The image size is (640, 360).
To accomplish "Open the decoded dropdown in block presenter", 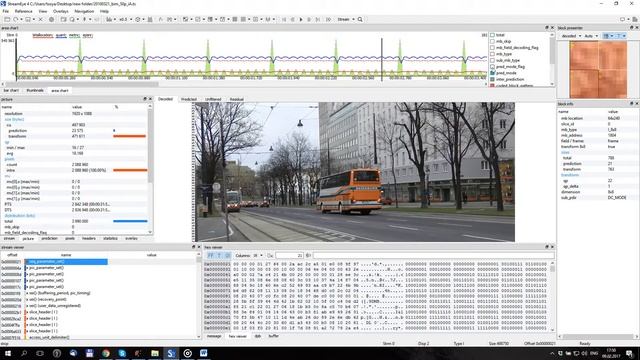I will click(x=571, y=36).
